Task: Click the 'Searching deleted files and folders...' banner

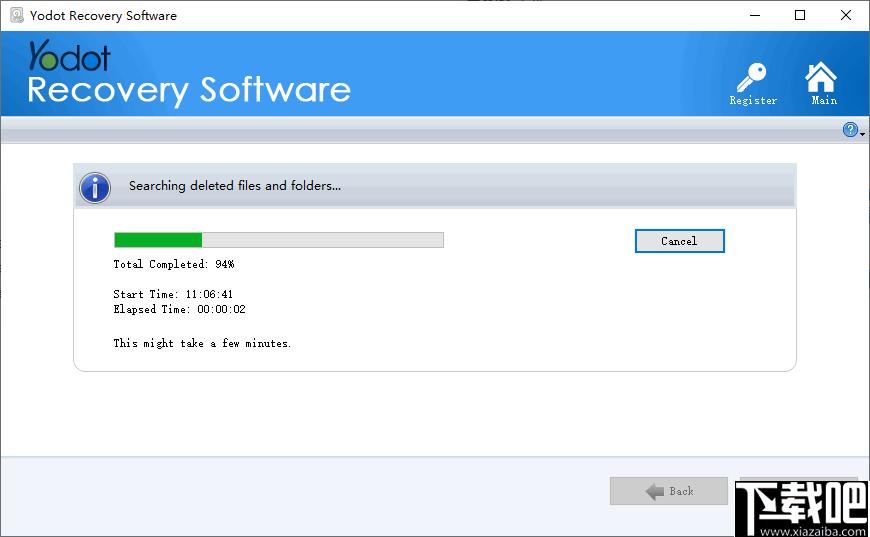Action: [235, 186]
